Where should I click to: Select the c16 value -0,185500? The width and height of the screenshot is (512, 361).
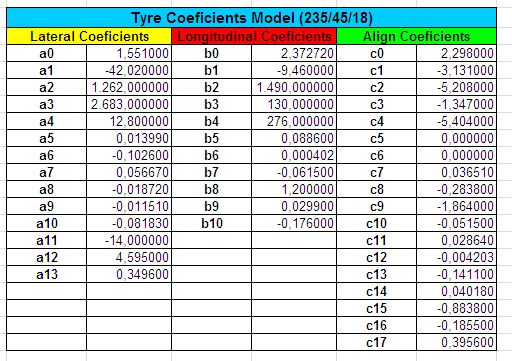click(x=456, y=325)
